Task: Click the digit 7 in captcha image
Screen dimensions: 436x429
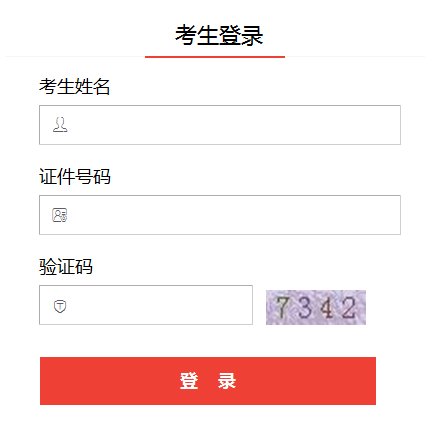Action: [282, 307]
